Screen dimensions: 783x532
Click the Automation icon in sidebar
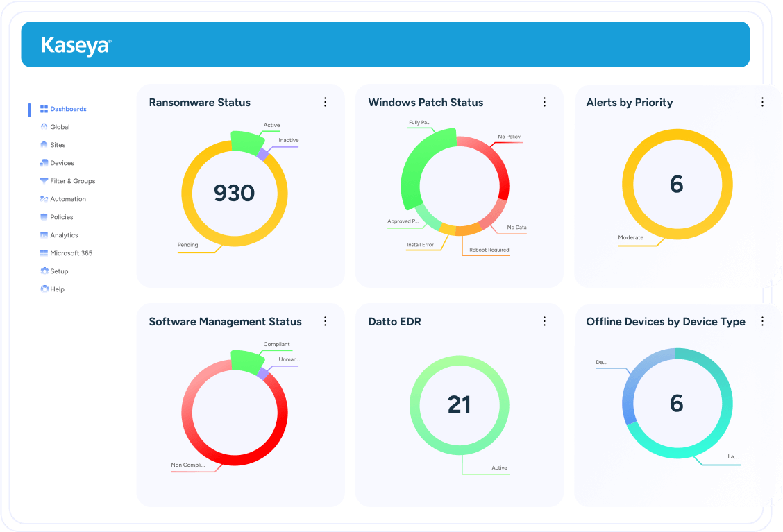click(44, 199)
